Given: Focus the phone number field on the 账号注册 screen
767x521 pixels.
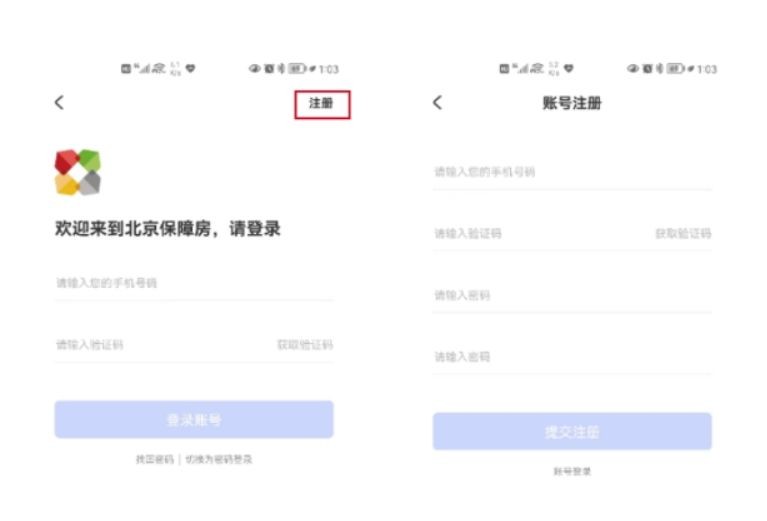Looking at the screenshot, I should [x=572, y=172].
